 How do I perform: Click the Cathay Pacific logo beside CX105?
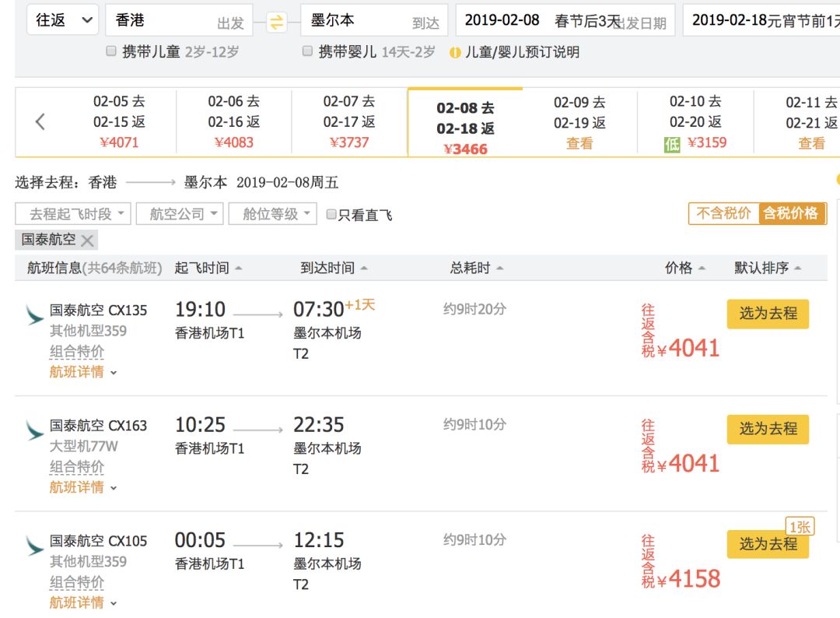[x=32, y=545]
